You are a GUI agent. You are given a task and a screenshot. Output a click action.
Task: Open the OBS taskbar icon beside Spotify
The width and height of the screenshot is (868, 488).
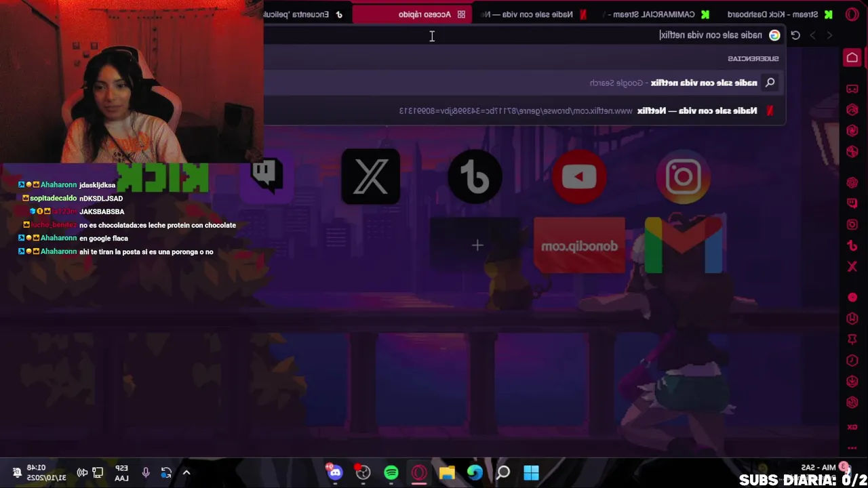363,473
